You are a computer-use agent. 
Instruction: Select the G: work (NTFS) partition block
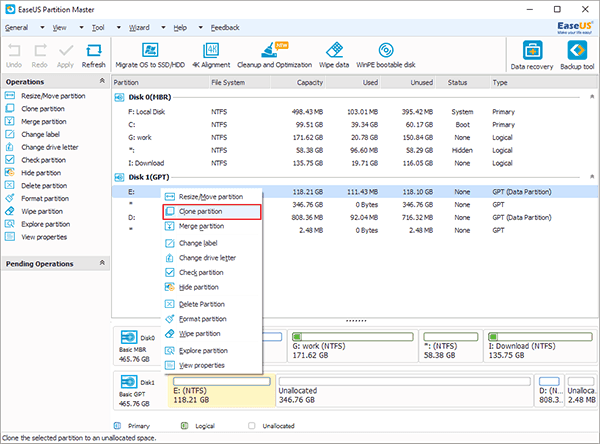click(353, 346)
